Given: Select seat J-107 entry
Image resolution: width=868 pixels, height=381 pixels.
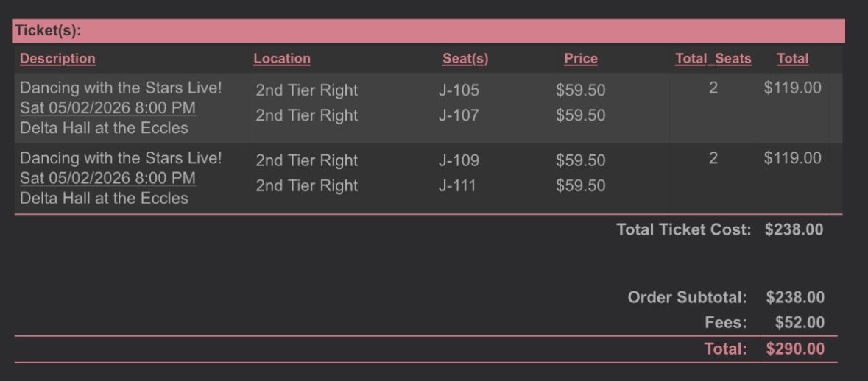Looking at the screenshot, I should pos(459,115).
